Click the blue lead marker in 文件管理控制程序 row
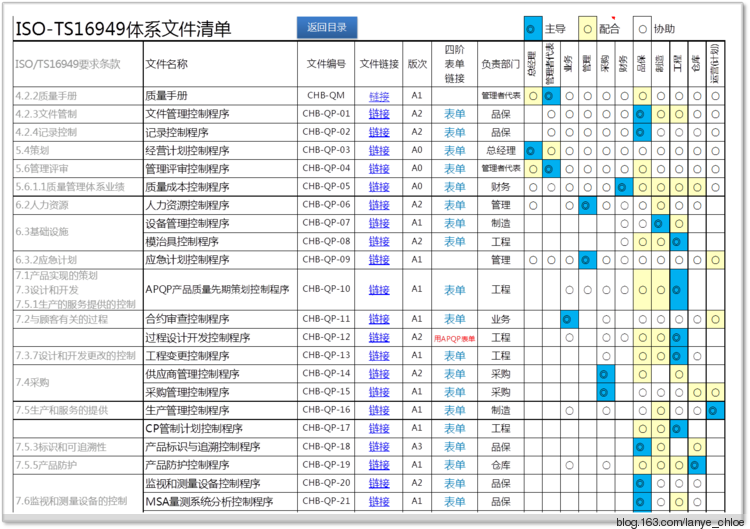The image size is (750, 529). click(x=642, y=114)
